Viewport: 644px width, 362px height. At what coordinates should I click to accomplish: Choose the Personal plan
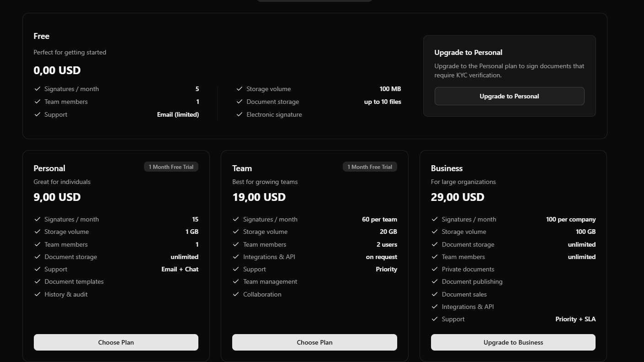click(116, 342)
